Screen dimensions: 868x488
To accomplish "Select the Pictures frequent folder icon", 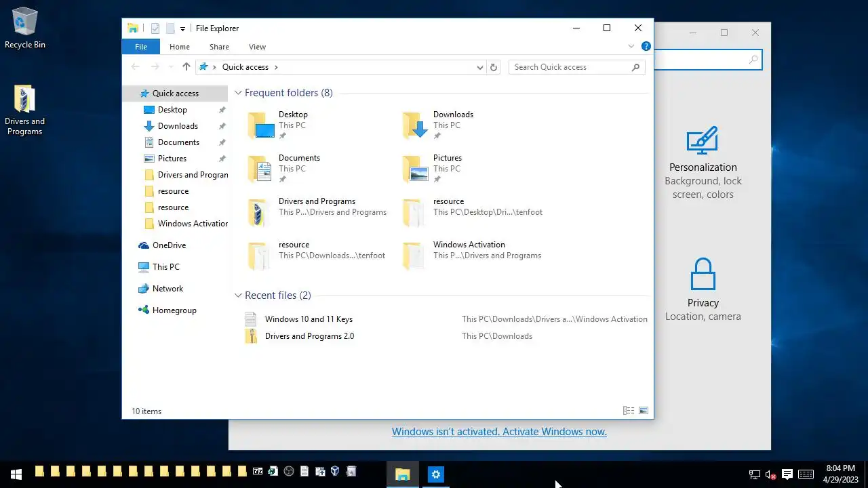I will (x=415, y=169).
